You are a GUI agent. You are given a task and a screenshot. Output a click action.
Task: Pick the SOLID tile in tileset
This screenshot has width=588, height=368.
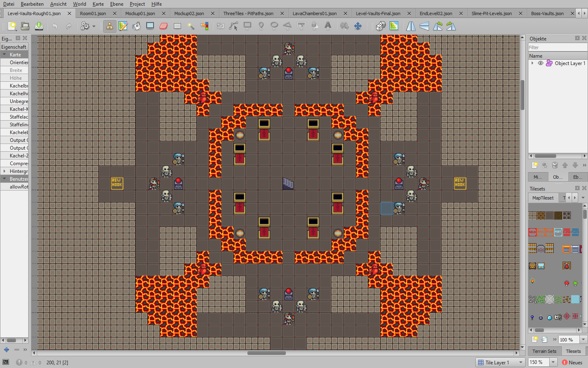tap(532, 232)
